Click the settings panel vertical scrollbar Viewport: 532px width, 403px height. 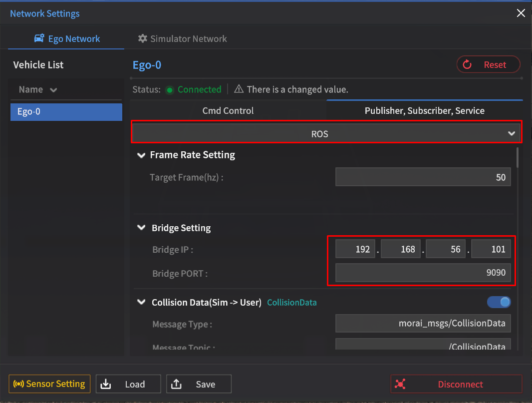tap(518, 157)
